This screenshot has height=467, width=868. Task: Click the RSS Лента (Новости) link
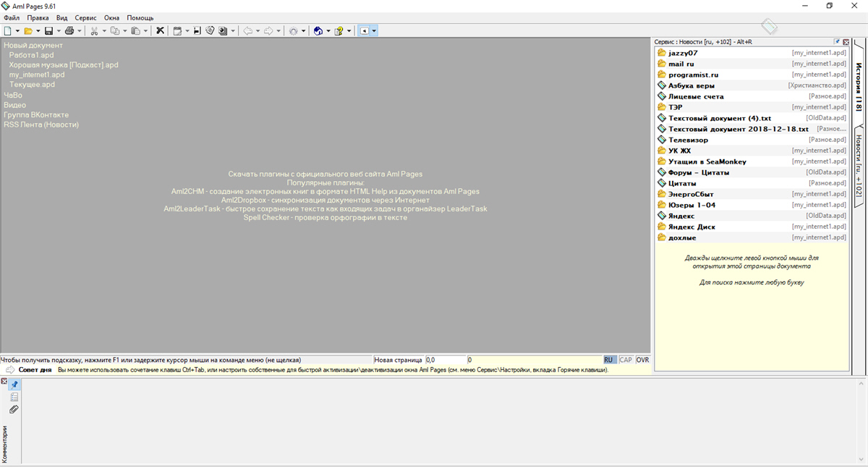coord(41,125)
